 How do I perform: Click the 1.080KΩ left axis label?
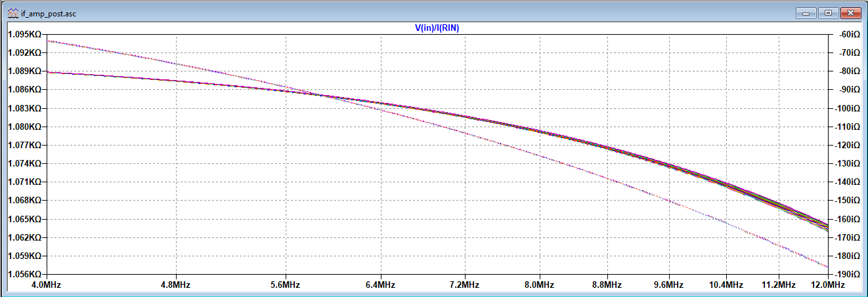[24, 127]
